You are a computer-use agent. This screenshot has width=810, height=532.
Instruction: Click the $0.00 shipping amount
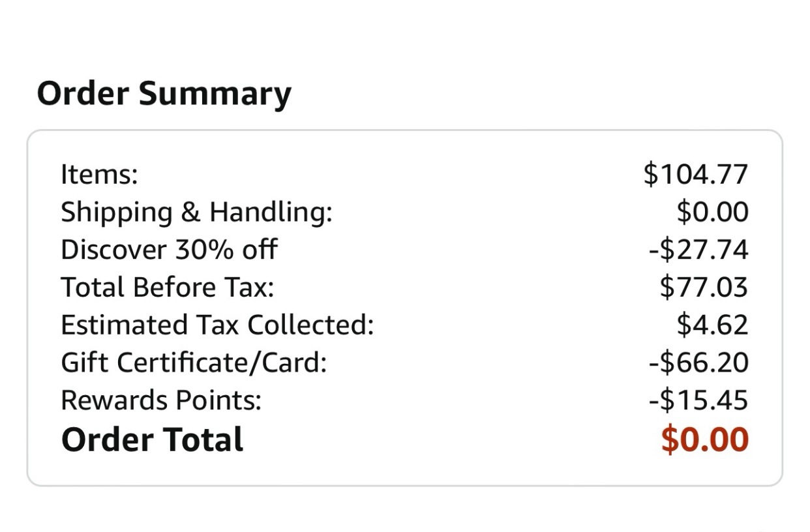(x=713, y=213)
